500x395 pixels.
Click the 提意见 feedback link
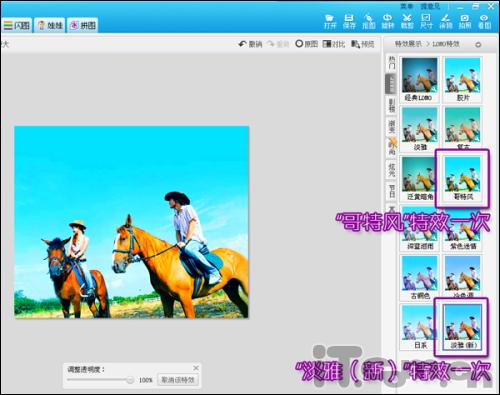click(x=430, y=7)
